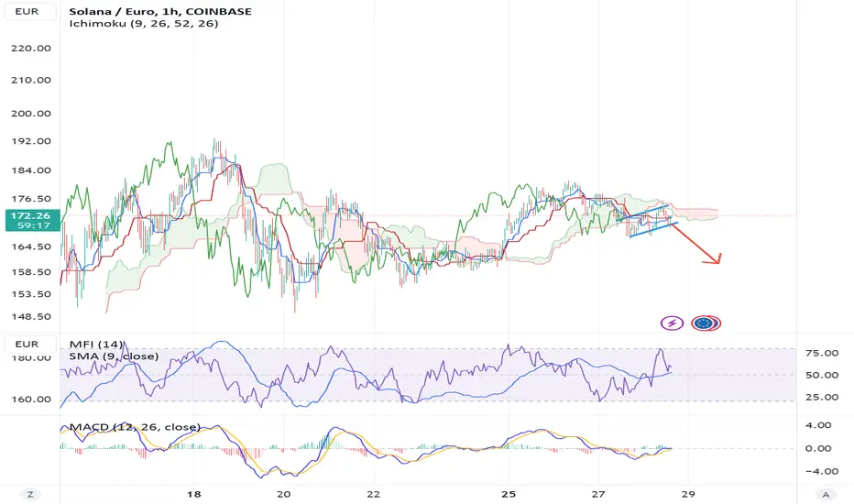Click the 210.00 price axis label
This screenshot has width=854, height=504.
coord(31,80)
